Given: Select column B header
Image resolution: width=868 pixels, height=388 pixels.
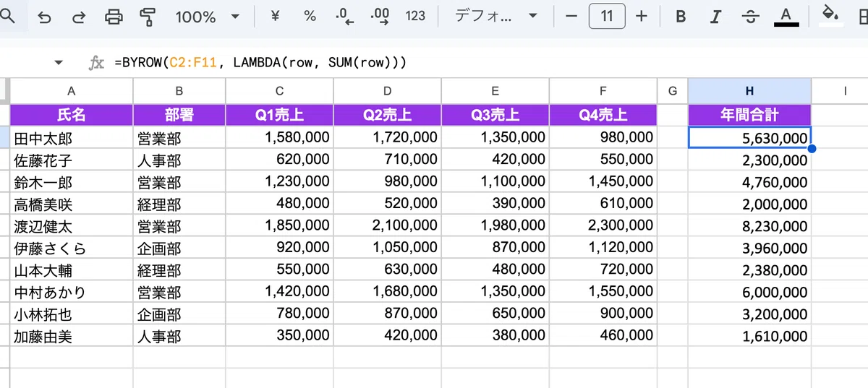Looking at the screenshot, I should tap(179, 90).
